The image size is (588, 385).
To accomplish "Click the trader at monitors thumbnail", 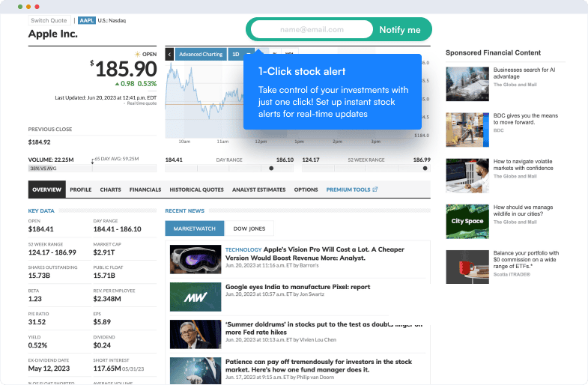I will click(x=467, y=175).
